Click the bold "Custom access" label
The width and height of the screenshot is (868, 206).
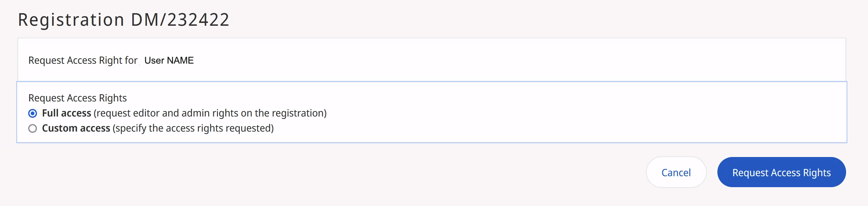[76, 128]
